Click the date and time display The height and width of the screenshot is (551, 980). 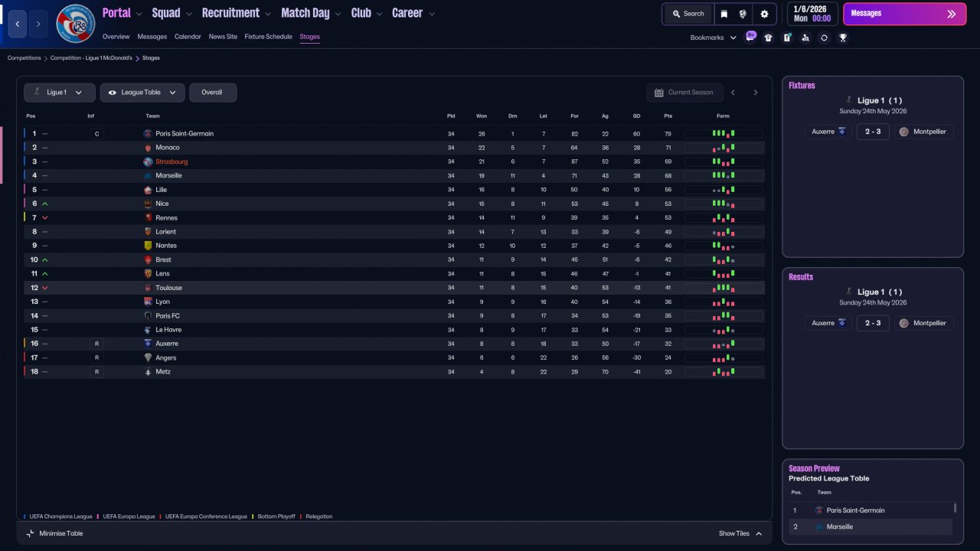[x=812, y=14]
